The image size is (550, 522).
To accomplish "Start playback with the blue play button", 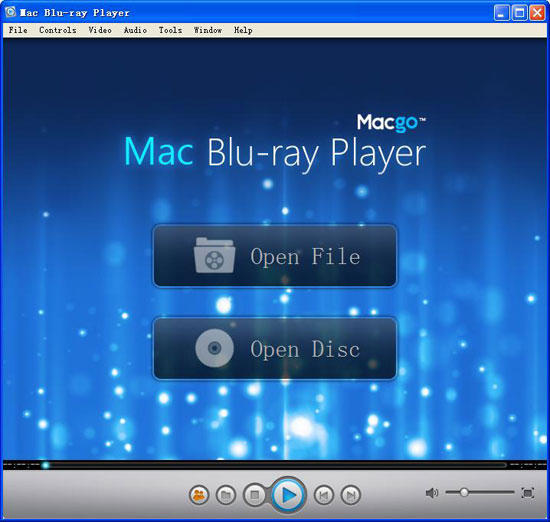I will 289,495.
